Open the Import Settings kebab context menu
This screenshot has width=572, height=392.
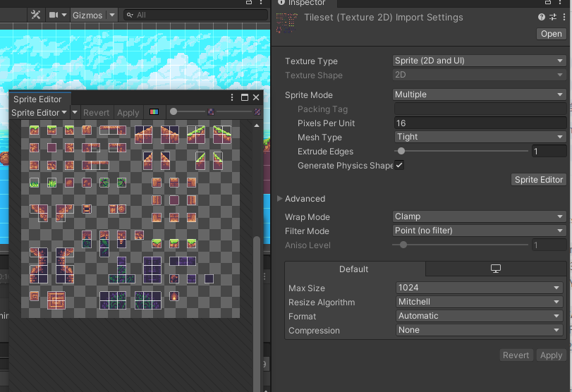[564, 17]
